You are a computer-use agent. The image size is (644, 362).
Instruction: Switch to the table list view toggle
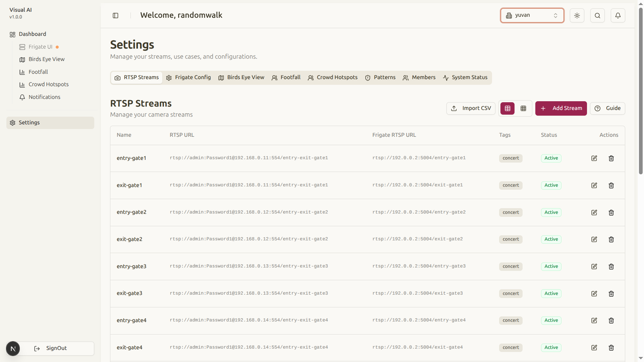(x=507, y=108)
